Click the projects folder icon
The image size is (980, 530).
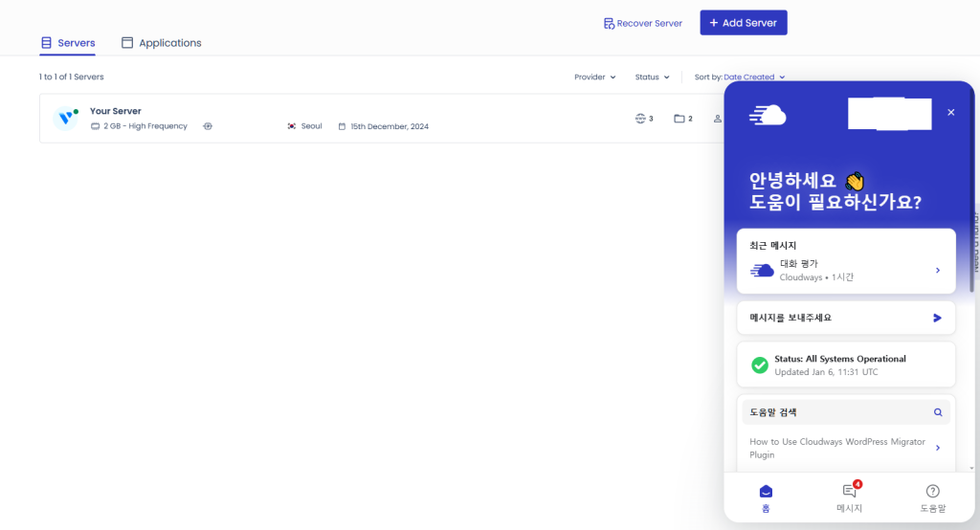click(x=679, y=119)
